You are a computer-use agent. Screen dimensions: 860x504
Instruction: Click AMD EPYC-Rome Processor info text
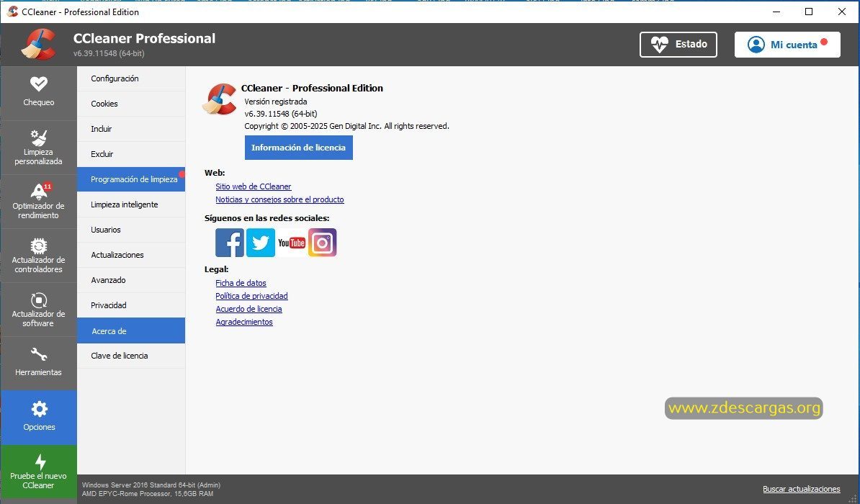148,494
